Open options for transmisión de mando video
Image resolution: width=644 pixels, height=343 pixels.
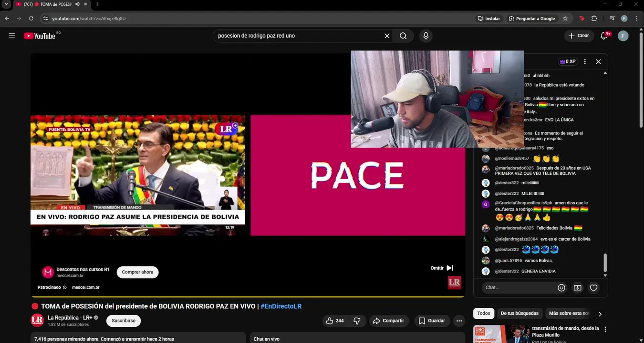pos(605,329)
